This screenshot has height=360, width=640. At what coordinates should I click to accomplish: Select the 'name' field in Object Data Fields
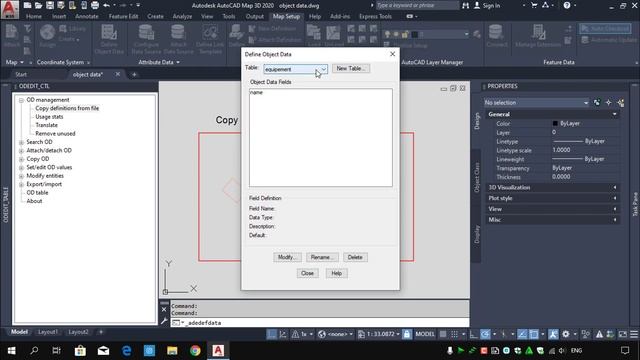coord(256,93)
